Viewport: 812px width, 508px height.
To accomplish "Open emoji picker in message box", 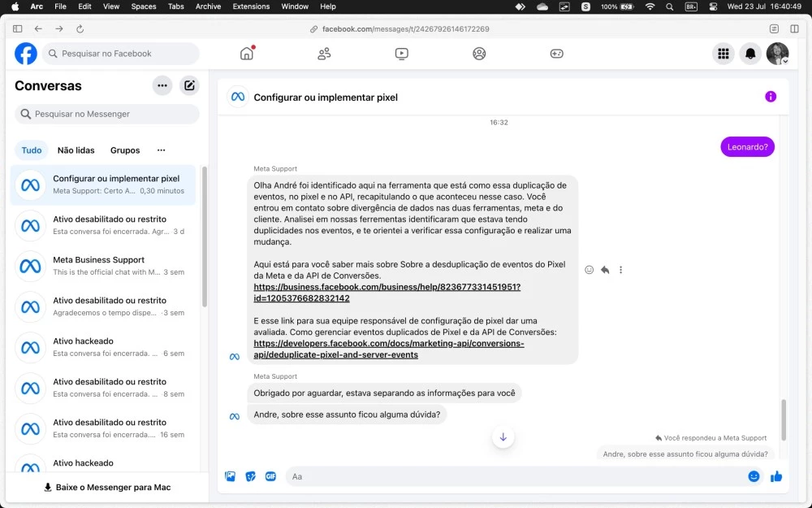I will [x=754, y=476].
